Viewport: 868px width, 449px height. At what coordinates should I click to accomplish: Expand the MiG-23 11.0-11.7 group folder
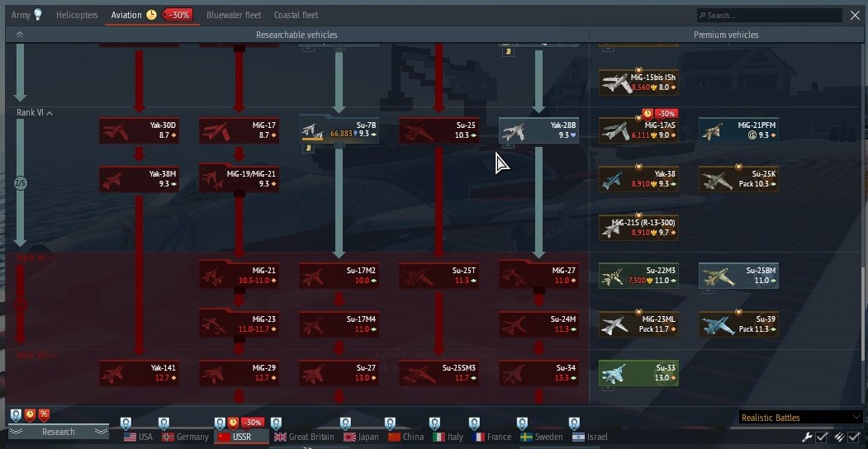pyautogui.click(x=239, y=324)
